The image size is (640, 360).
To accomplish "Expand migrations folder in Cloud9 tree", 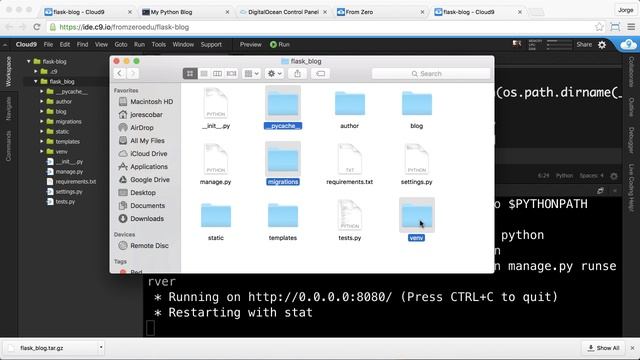I will point(42,122).
